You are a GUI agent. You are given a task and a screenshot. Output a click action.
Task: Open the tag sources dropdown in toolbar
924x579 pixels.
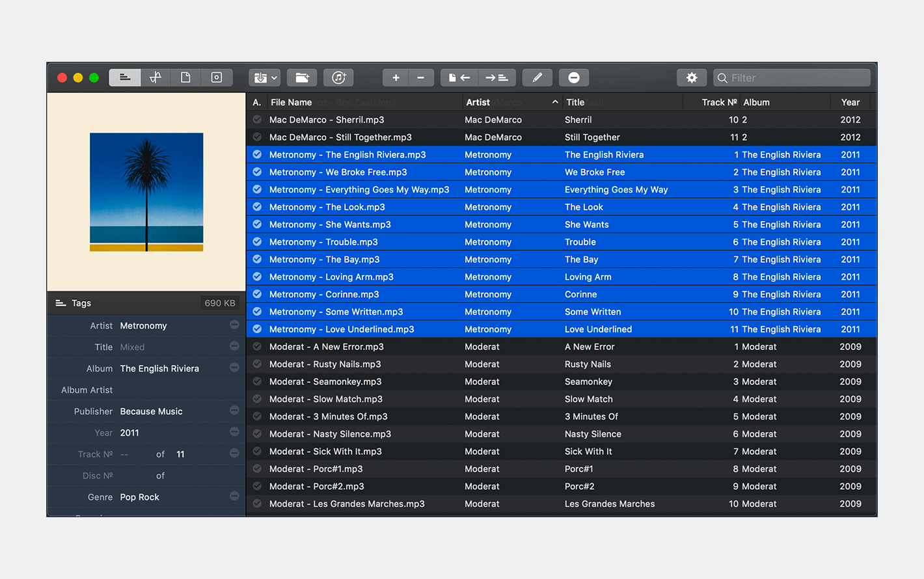[264, 77]
